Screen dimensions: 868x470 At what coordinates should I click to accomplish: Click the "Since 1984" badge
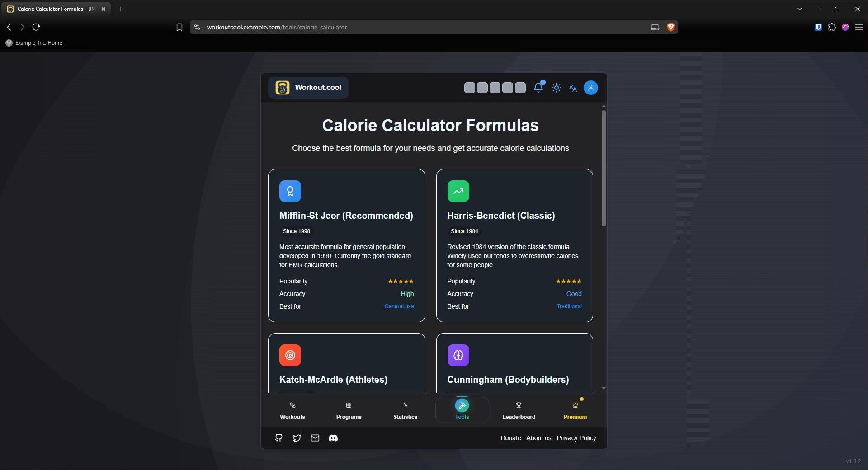(x=464, y=231)
